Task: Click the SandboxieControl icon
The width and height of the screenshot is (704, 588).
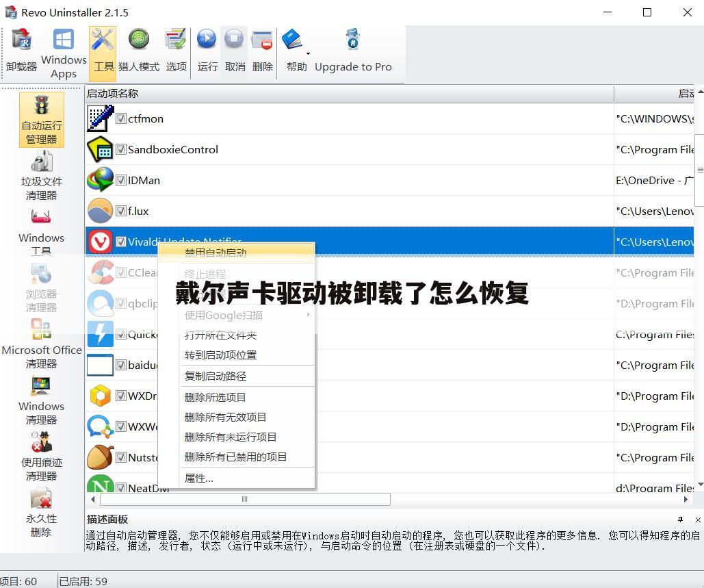Action: (x=100, y=149)
